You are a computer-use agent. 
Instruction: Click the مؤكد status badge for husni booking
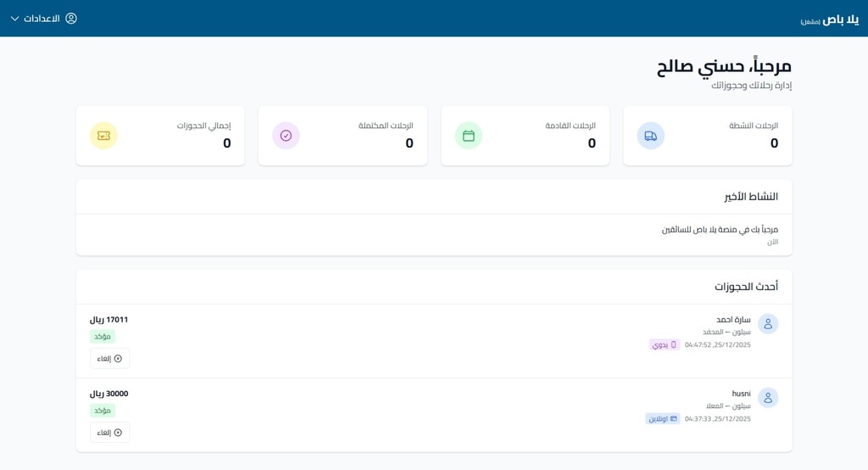coord(103,410)
